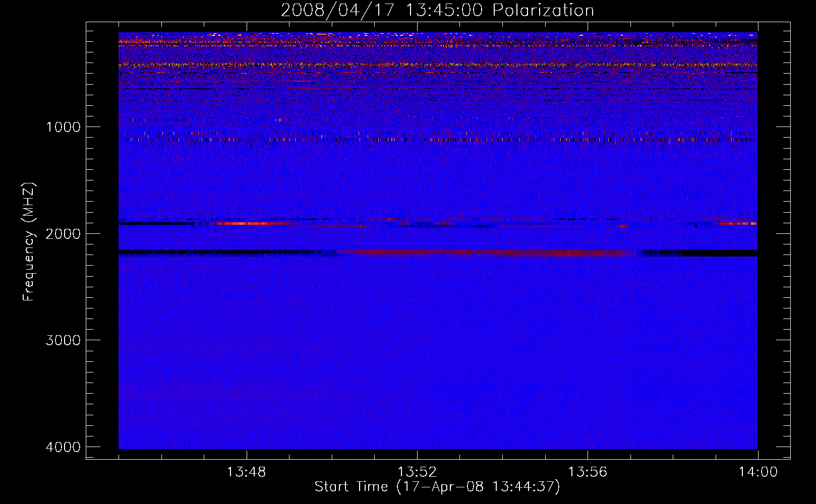
Task: Click the 13:48 time tick label
Action: [x=246, y=472]
